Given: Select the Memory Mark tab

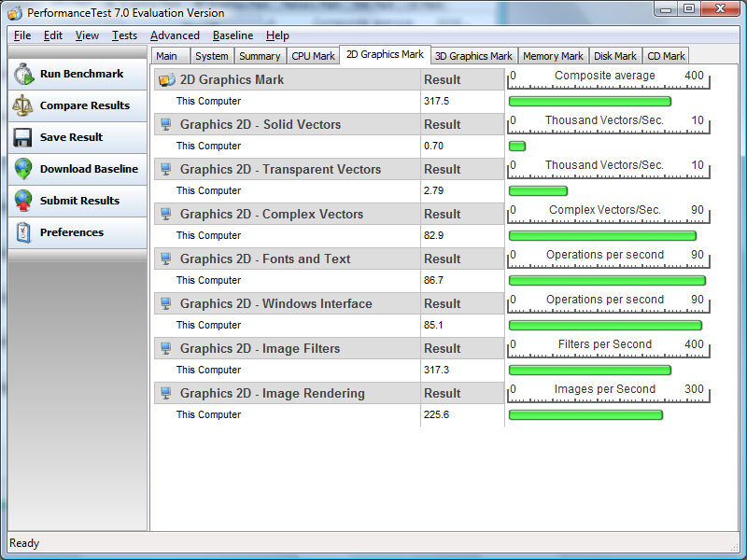Looking at the screenshot, I should pos(553,56).
